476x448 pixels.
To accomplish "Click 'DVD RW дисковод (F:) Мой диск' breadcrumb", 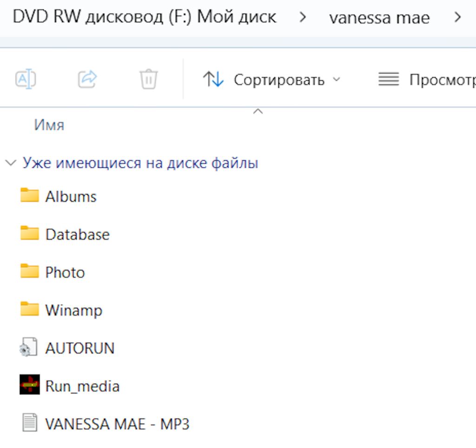I will pos(145,17).
